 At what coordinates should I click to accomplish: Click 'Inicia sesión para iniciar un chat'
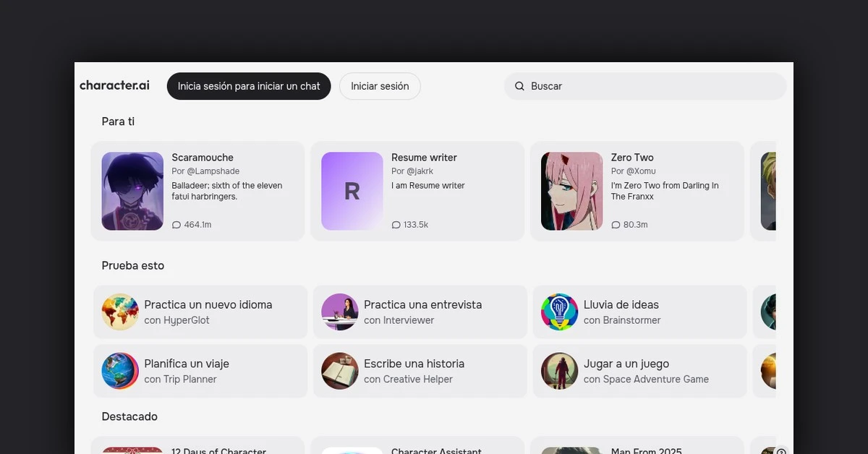click(x=248, y=86)
